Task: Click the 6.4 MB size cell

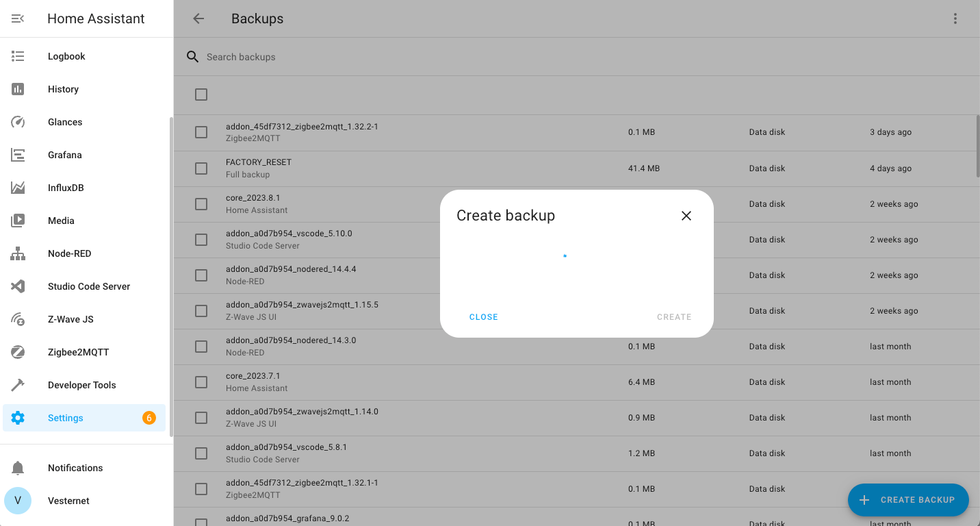Action: coord(641,382)
